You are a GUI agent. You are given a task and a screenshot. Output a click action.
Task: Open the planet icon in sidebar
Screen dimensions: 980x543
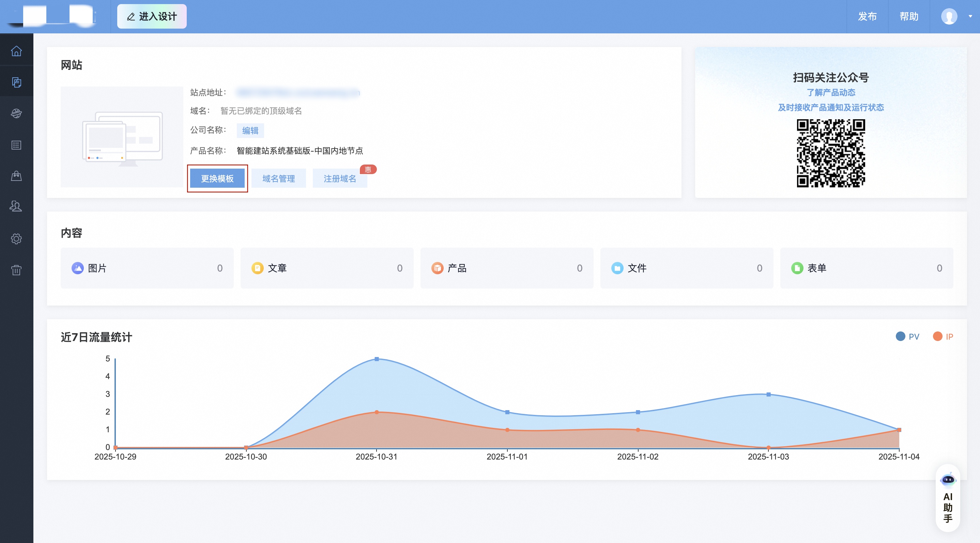[x=16, y=113]
